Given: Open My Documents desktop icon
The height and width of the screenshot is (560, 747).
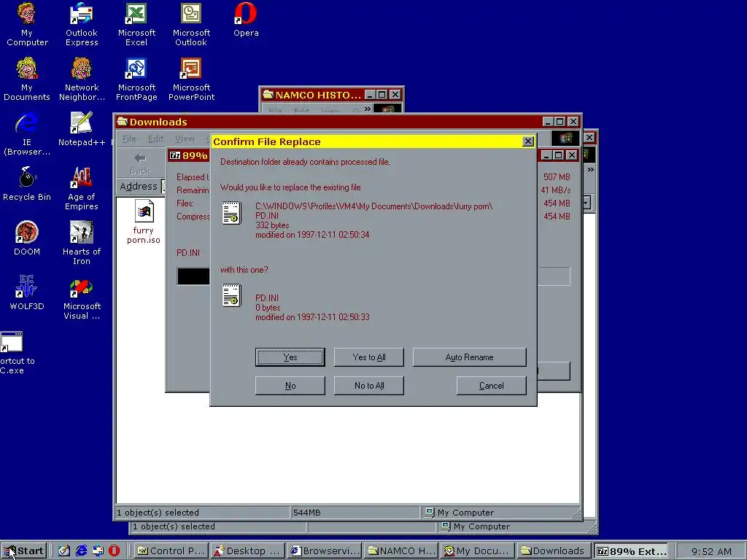Looking at the screenshot, I should coord(27,79).
